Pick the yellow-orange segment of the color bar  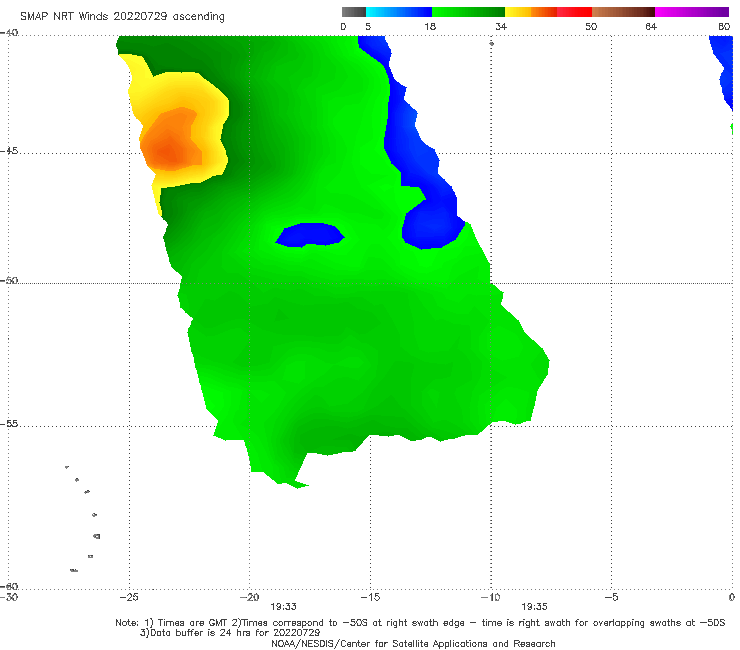pyautogui.click(x=531, y=12)
